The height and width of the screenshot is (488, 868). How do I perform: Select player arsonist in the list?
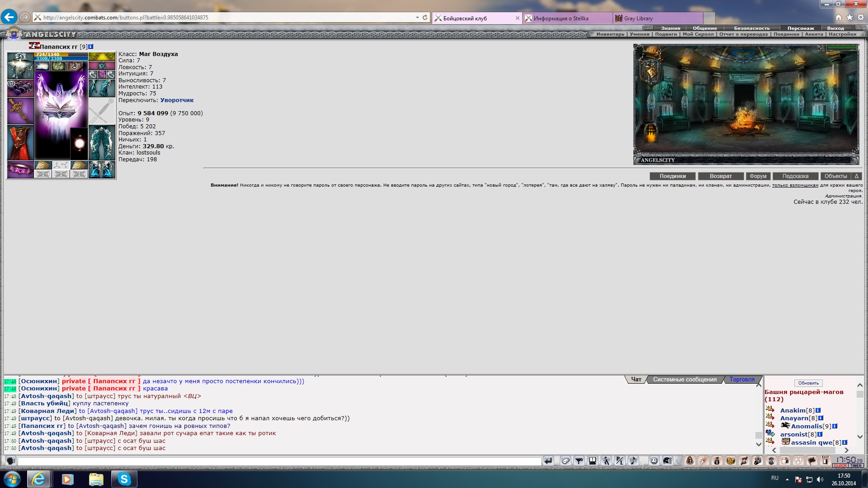[793, 434]
